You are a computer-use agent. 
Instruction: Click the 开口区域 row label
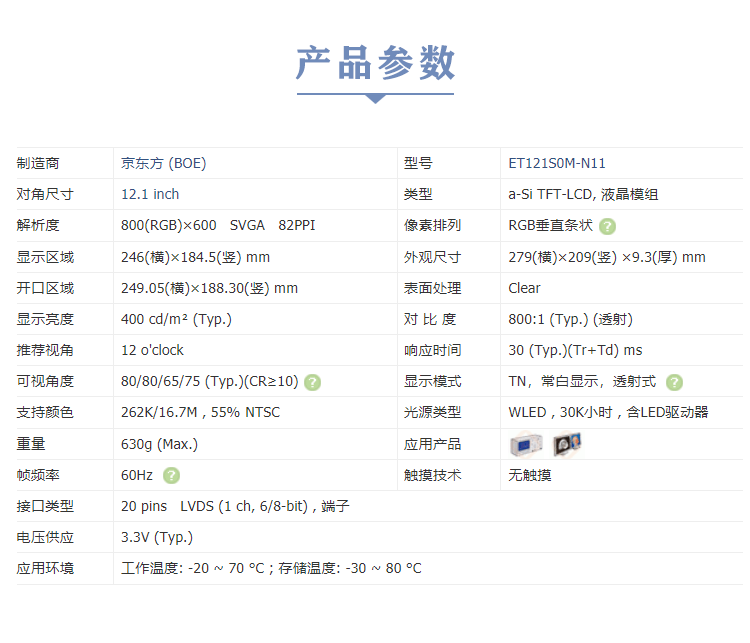point(45,288)
